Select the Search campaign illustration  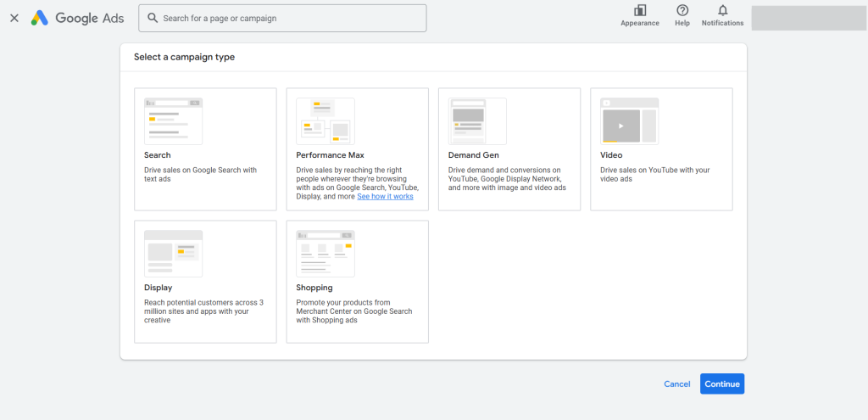pyautogui.click(x=173, y=120)
